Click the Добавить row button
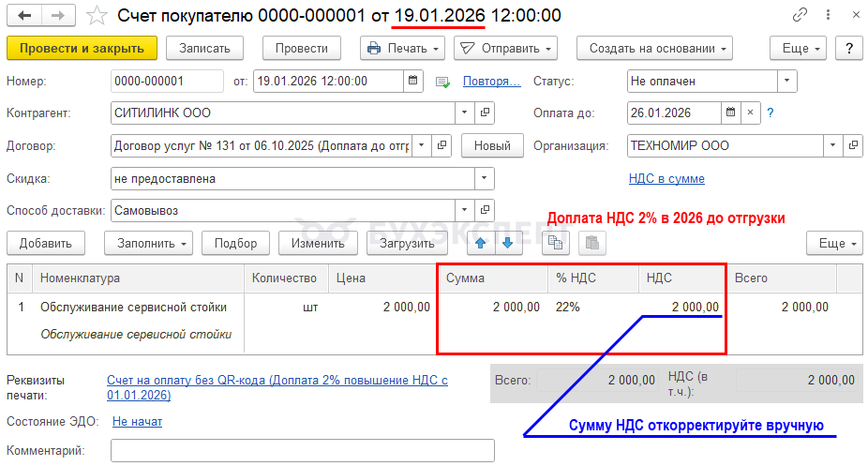868x466 pixels. 46,243
